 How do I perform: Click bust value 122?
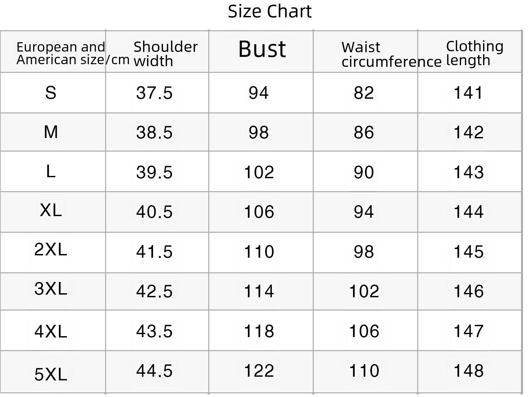[259, 370]
